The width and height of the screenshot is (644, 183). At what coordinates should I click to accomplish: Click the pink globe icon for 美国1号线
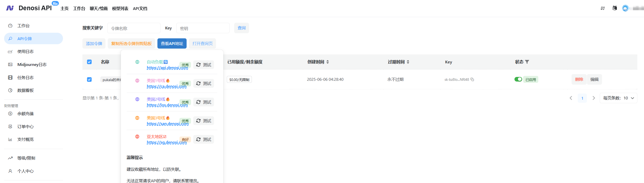(x=137, y=81)
